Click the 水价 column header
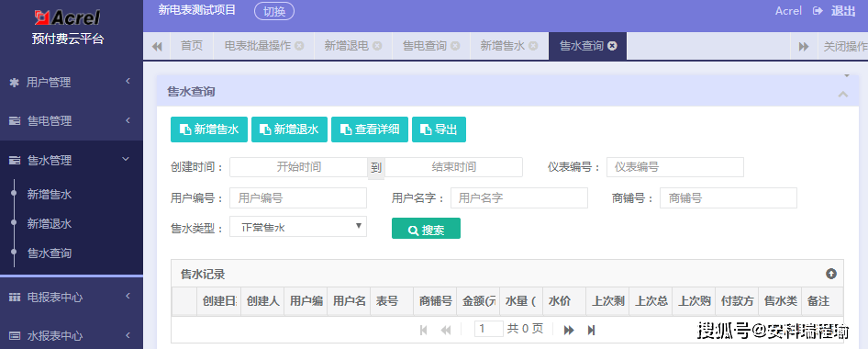 coord(564,301)
